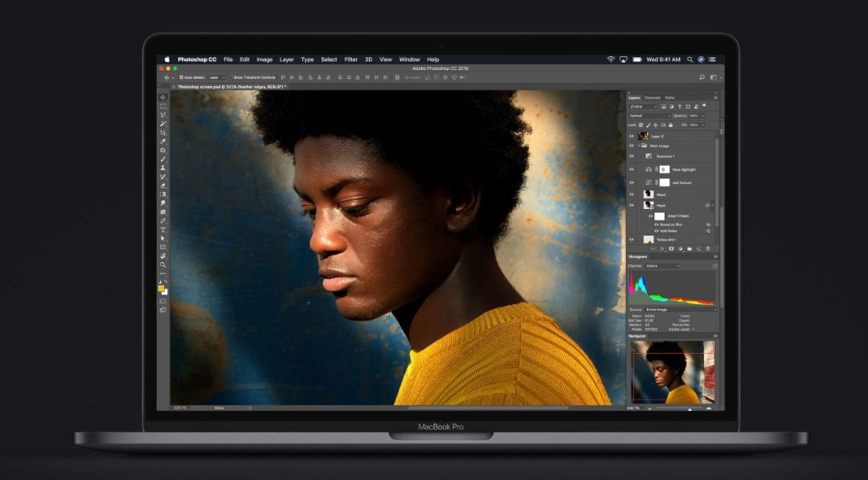Click the Navigator zoom slider handle

(690, 408)
